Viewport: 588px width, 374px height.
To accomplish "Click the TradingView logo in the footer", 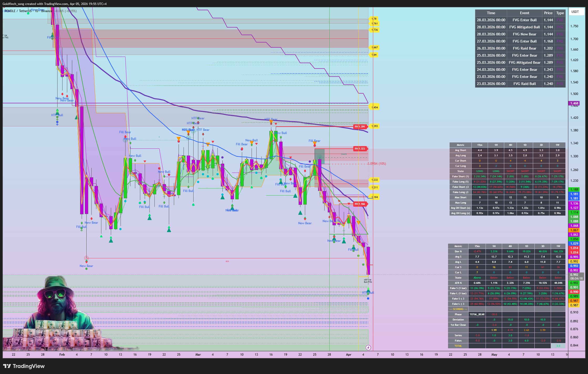I will (x=24, y=366).
